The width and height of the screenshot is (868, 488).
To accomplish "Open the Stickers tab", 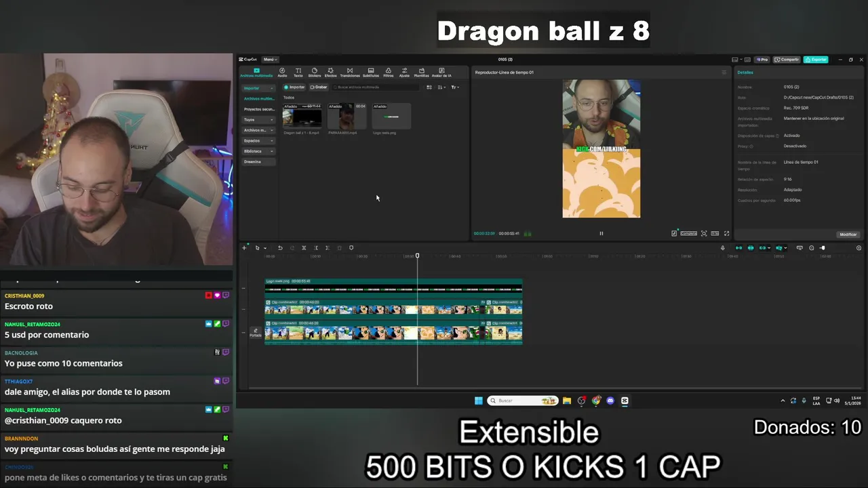I will click(x=314, y=72).
